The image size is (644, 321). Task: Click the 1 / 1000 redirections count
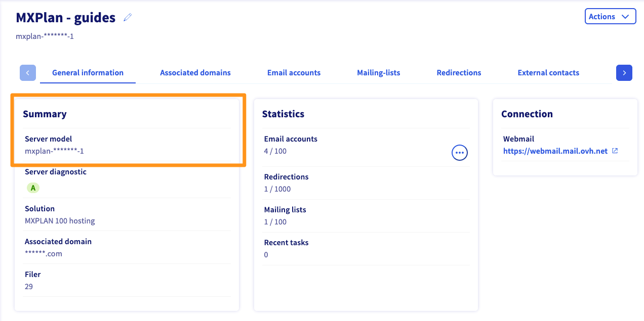(x=277, y=189)
